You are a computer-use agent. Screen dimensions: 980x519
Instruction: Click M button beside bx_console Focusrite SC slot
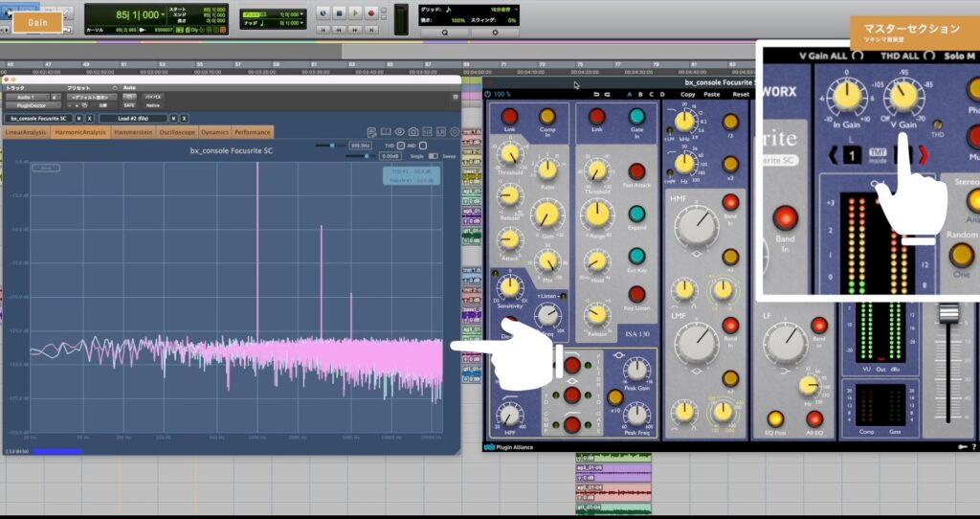point(78,118)
